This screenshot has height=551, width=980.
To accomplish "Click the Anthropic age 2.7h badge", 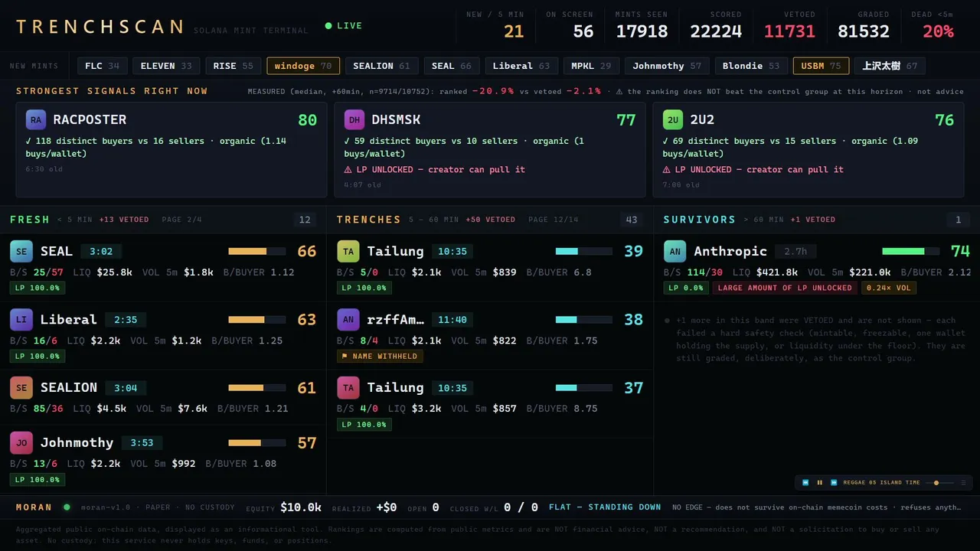I will [795, 252].
